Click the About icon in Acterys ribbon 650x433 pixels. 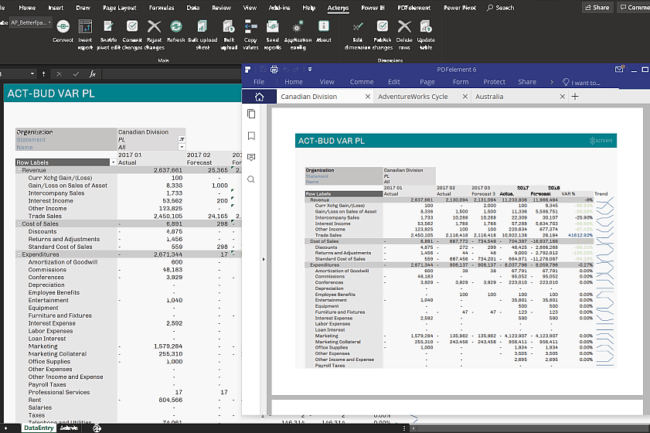click(x=323, y=27)
